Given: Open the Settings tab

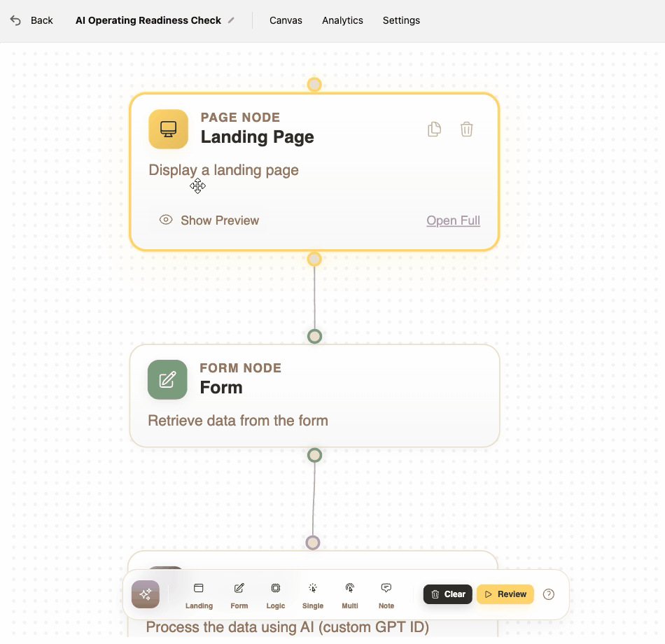Looking at the screenshot, I should 401,20.
